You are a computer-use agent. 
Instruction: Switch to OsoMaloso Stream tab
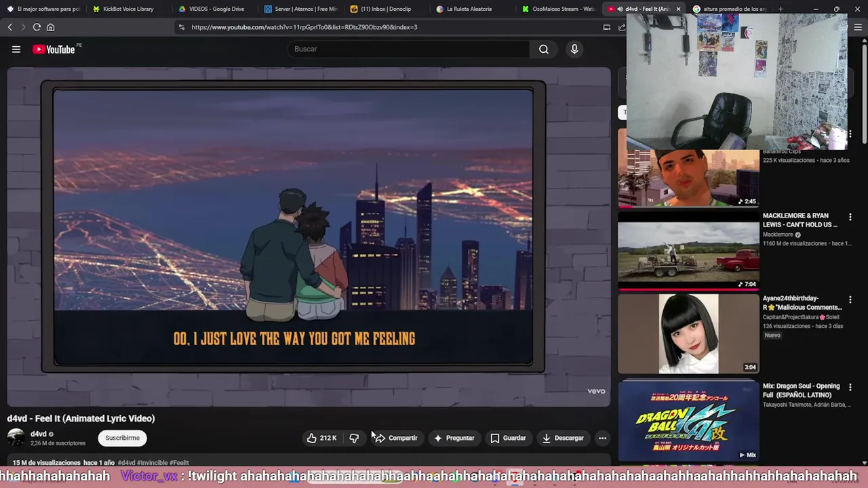[x=557, y=9]
